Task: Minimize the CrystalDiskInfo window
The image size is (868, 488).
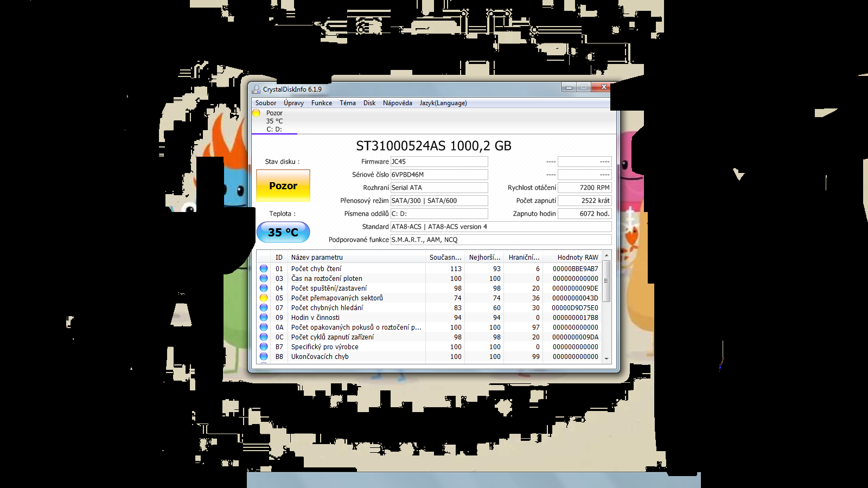Action: (x=569, y=87)
